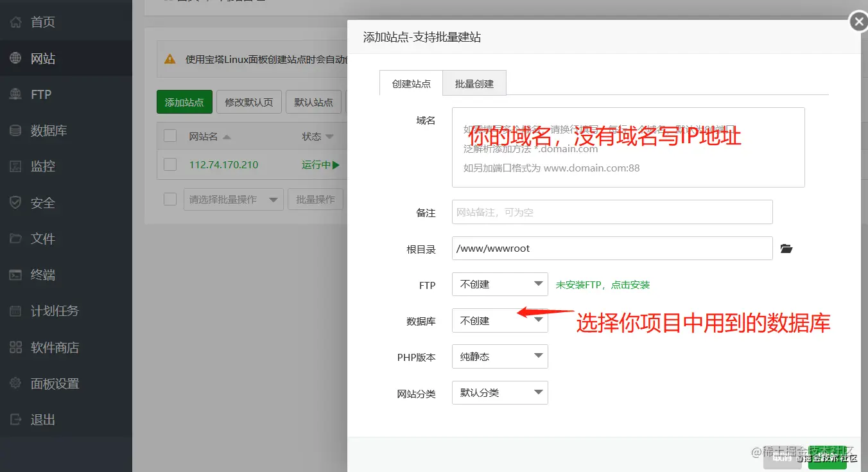Switch to the 创建站点 tab

click(412, 83)
